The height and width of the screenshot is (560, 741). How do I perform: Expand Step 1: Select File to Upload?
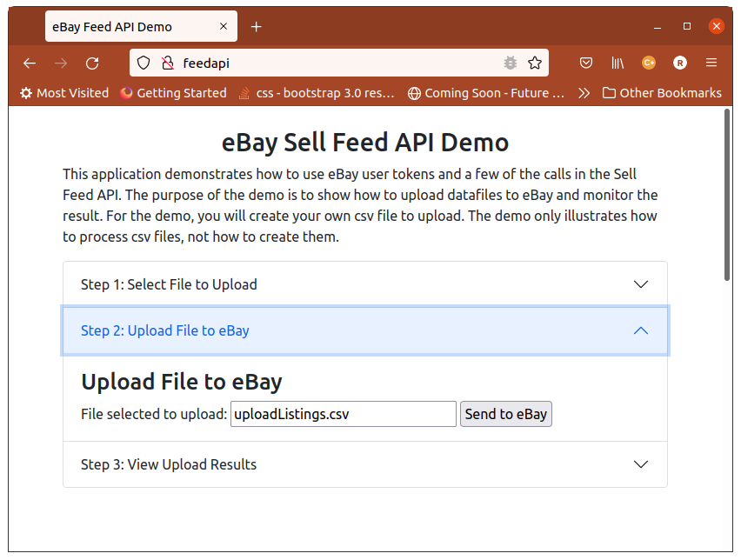(365, 284)
